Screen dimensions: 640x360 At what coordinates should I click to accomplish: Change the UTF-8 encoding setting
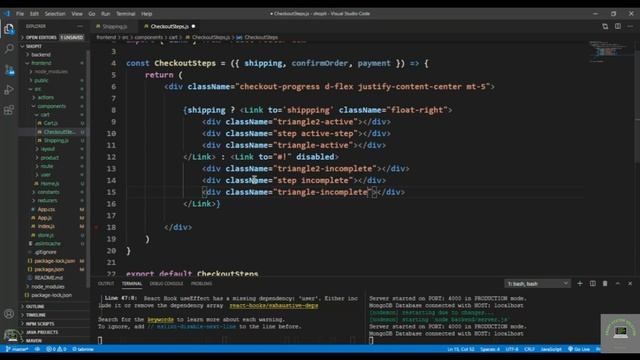[512, 349]
